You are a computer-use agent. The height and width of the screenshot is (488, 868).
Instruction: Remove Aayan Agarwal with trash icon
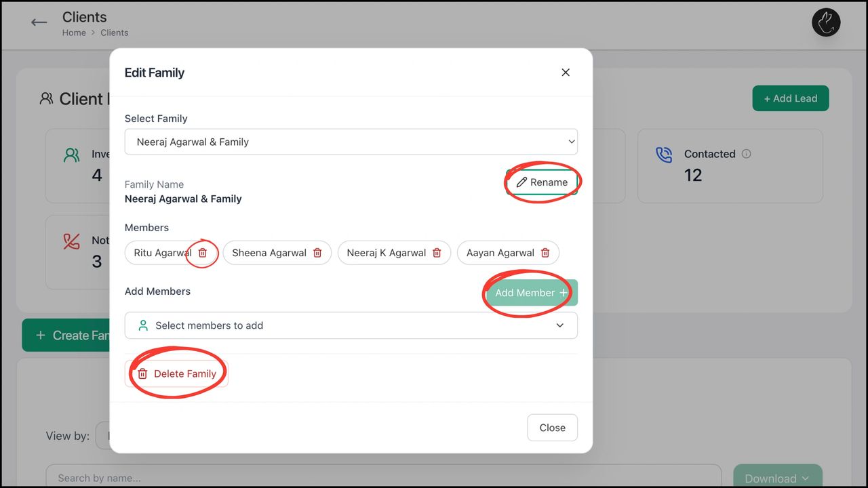[x=545, y=253]
